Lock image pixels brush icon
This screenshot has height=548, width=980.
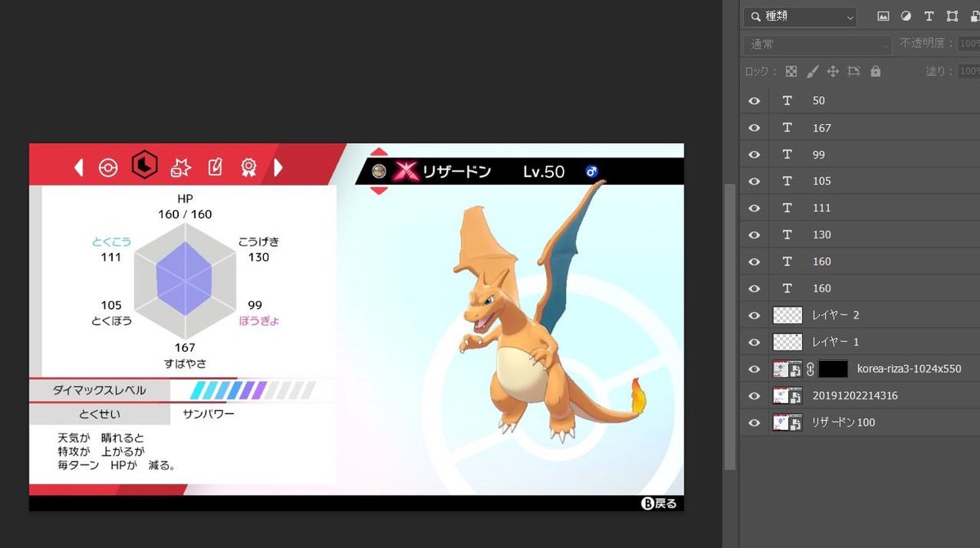[812, 71]
